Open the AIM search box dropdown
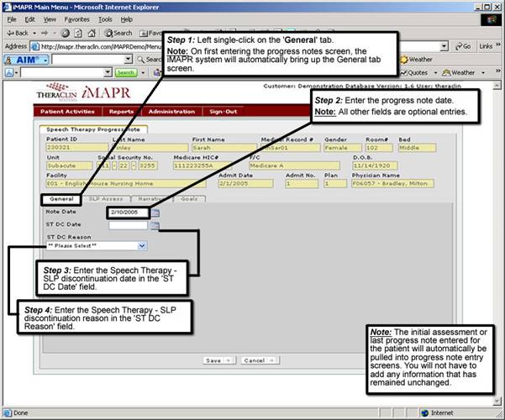The image size is (505, 420). click(129, 60)
